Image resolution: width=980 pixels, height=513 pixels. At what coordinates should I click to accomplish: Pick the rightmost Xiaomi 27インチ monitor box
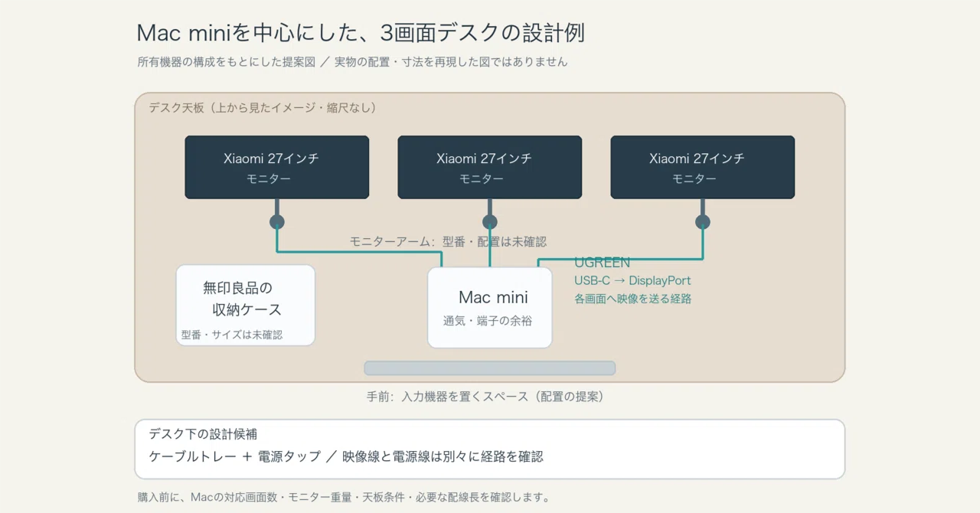pos(703,168)
